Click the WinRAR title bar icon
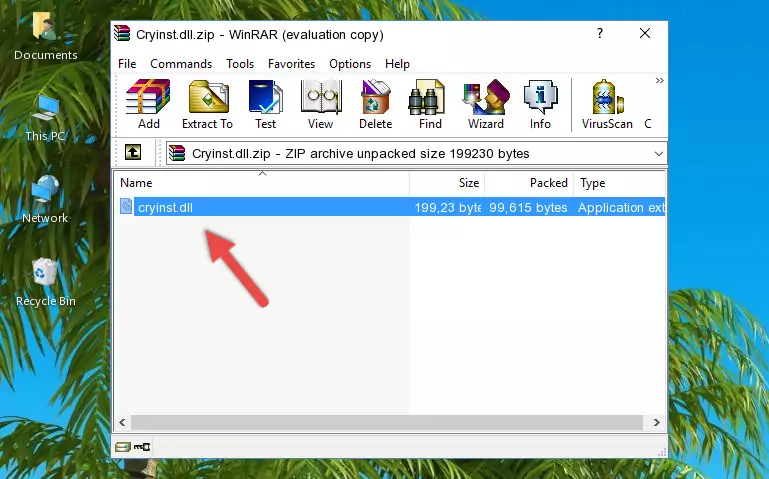Screen dimensions: 769x479 [122, 34]
